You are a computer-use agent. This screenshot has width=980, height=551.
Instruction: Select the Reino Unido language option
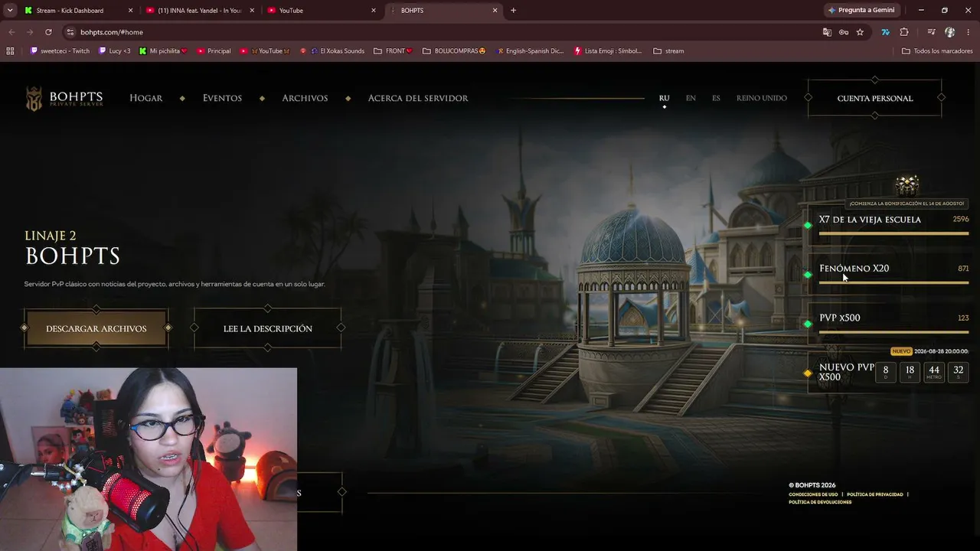point(762,98)
